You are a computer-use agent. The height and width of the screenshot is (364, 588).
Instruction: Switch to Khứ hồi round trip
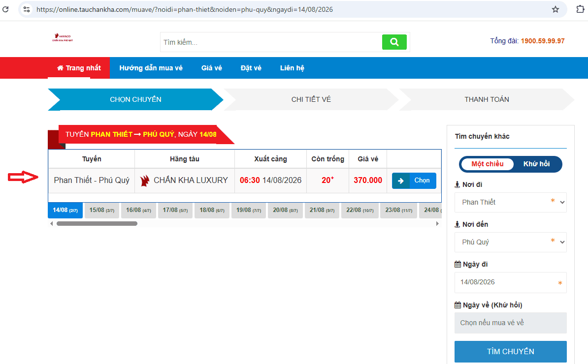coord(536,164)
